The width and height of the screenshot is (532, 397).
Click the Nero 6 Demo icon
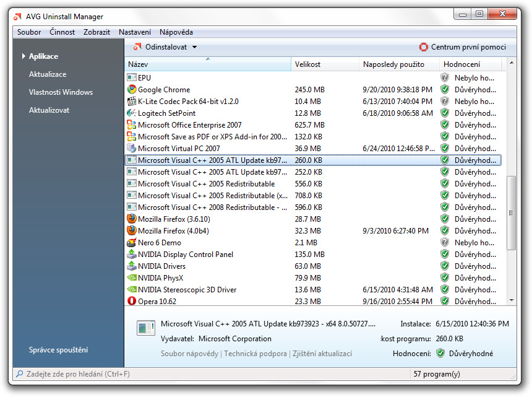pyautogui.click(x=132, y=243)
